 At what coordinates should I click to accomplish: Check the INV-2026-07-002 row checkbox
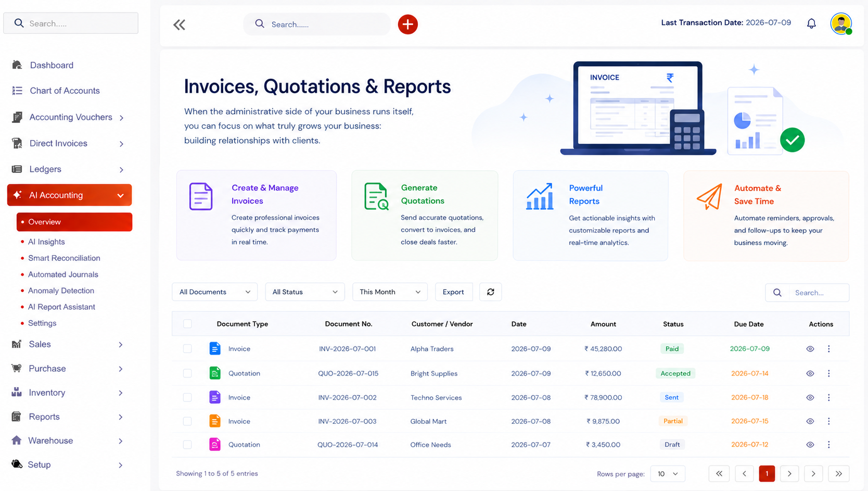coord(187,397)
